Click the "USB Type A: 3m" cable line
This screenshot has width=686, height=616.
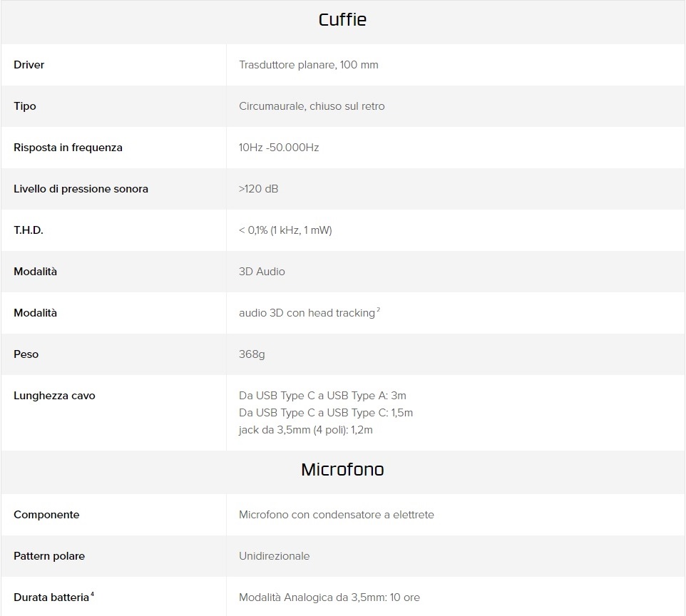click(322, 396)
